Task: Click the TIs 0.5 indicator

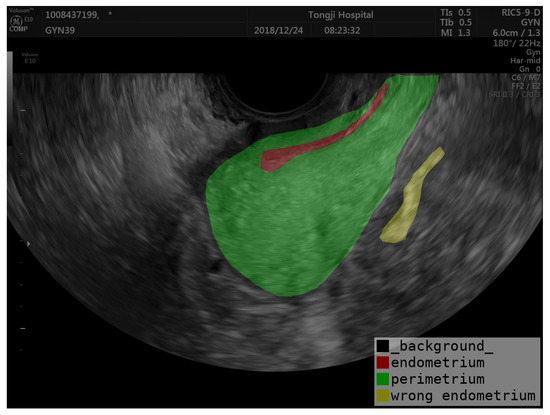Action: [x=455, y=13]
